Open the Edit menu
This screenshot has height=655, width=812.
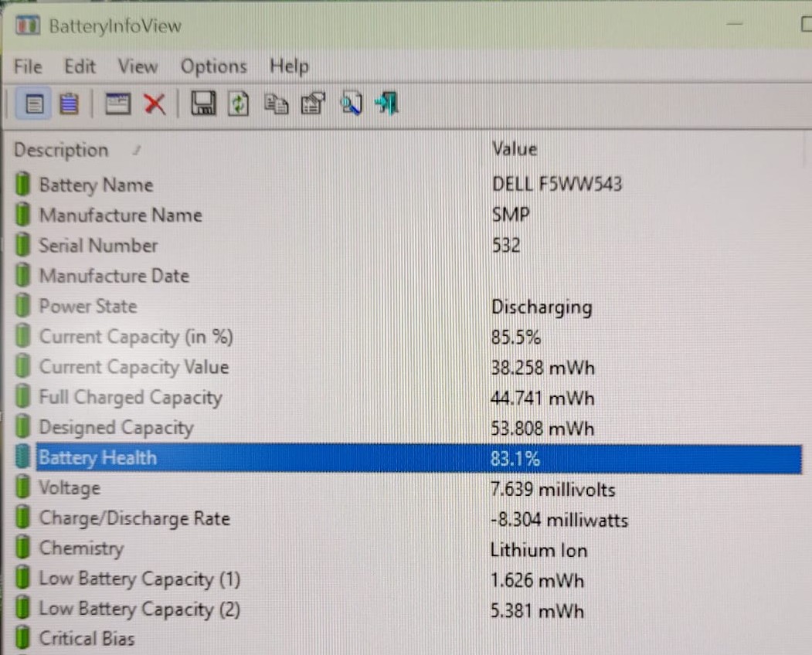(x=80, y=66)
